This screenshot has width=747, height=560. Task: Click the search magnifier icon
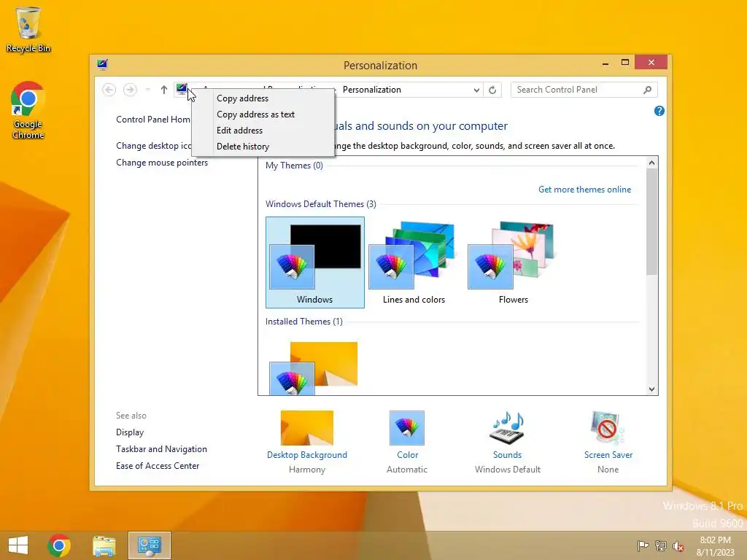(648, 90)
